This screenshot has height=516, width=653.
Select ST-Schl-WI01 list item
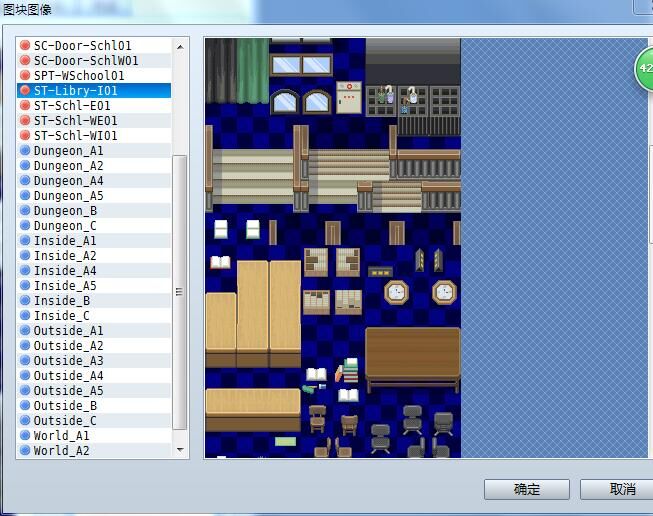click(x=94, y=135)
